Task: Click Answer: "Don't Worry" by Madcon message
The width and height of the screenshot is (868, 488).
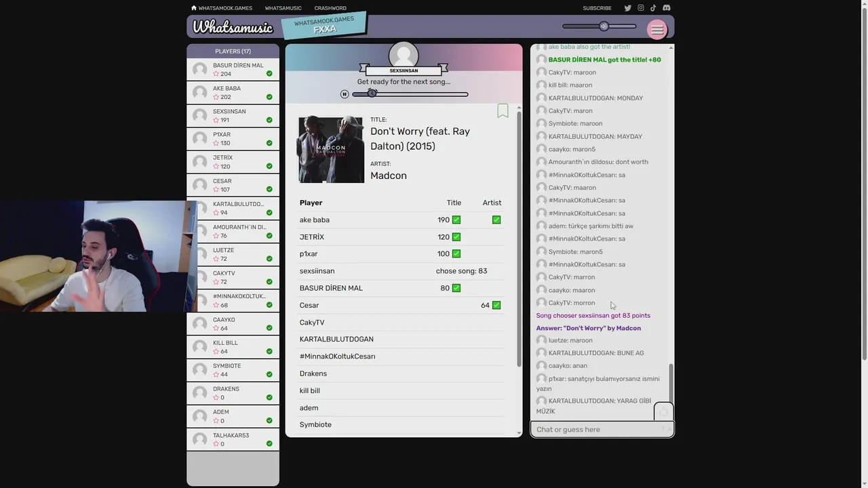Action: [x=589, y=328]
